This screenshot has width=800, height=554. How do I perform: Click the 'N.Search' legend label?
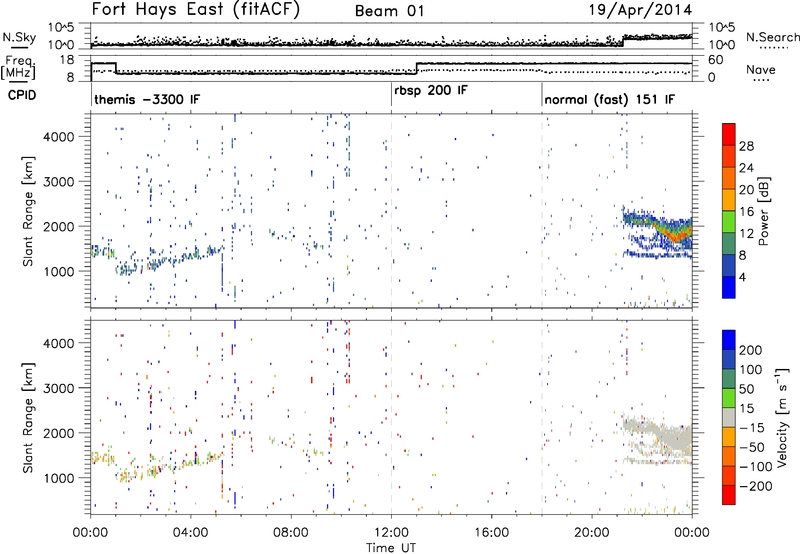772,37
